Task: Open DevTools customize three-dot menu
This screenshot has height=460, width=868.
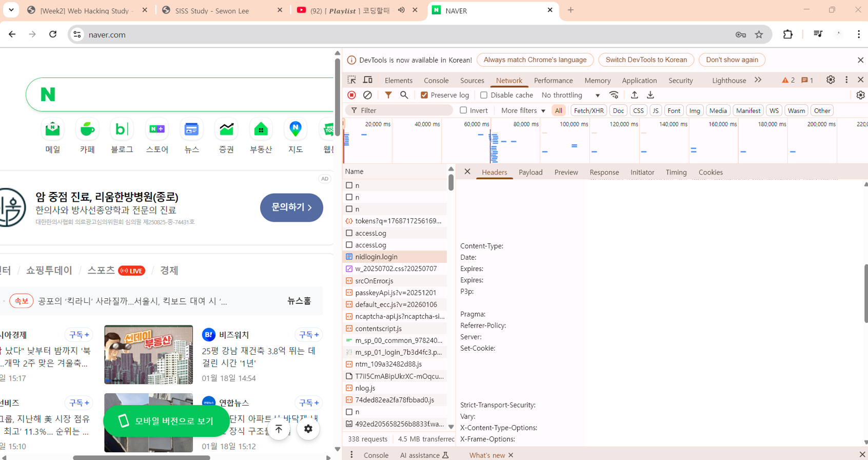Action: [x=846, y=80]
